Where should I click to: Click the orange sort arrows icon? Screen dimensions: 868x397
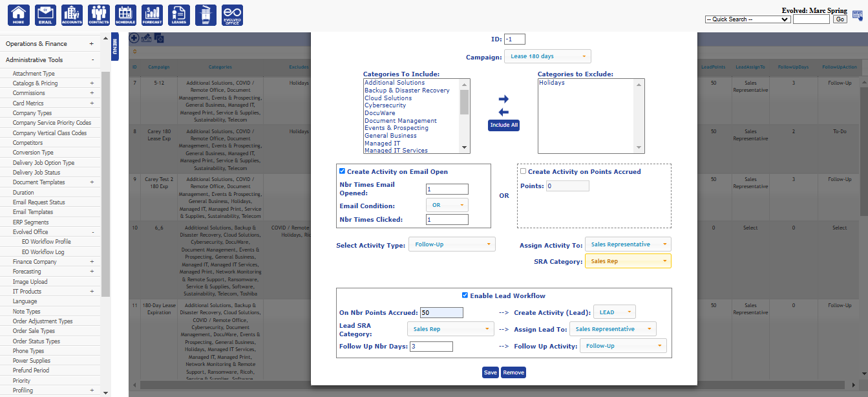(x=134, y=52)
